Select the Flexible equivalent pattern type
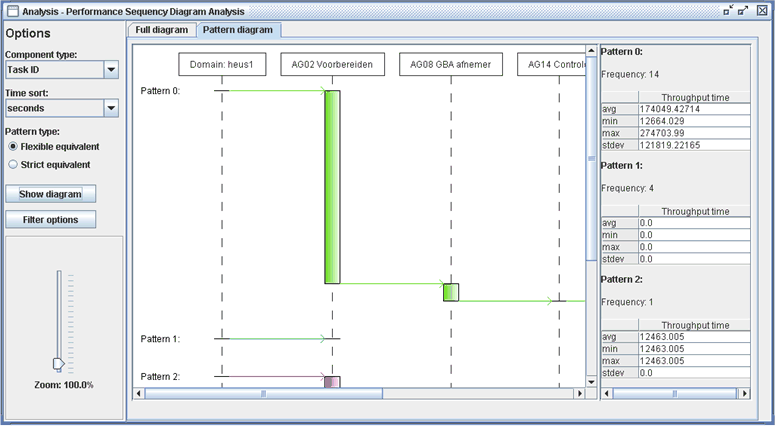This screenshot has height=427, width=775. coord(13,147)
